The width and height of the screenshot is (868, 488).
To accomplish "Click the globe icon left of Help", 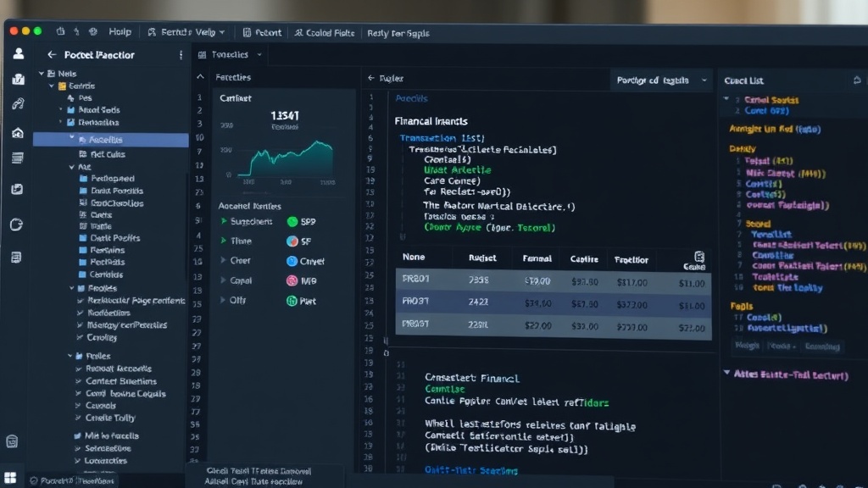I will (93, 32).
